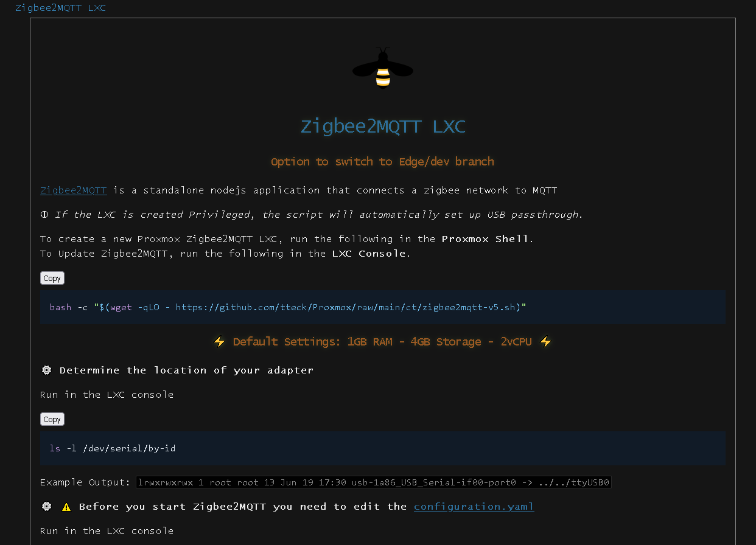This screenshot has width=756, height=545.
Task: Click the large Zigbee2MQTT LXC heading
Action: (x=383, y=127)
